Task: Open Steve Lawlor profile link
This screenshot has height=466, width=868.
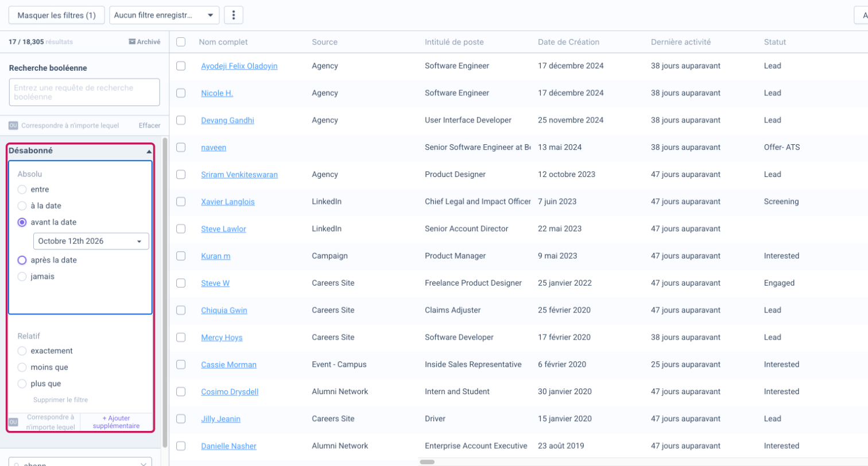Action: [223, 229]
